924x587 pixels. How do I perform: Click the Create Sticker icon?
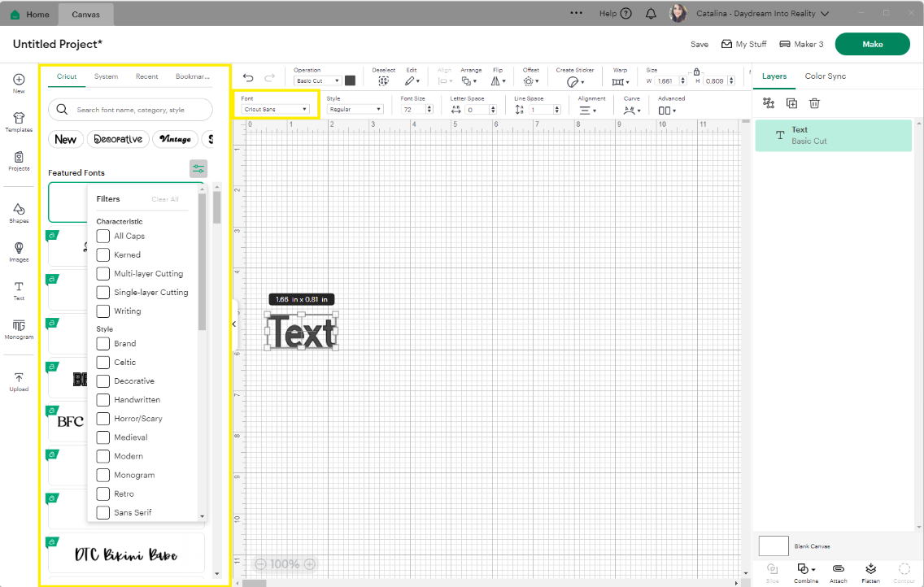point(574,82)
